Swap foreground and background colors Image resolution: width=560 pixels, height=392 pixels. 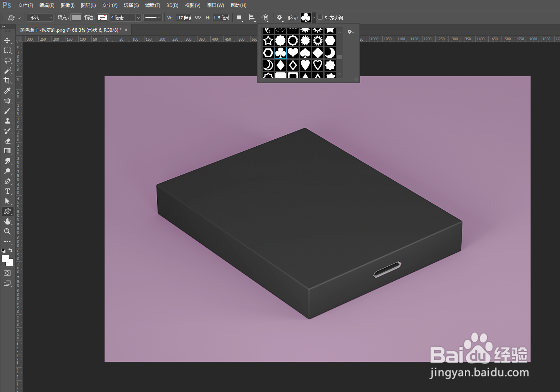[10, 251]
